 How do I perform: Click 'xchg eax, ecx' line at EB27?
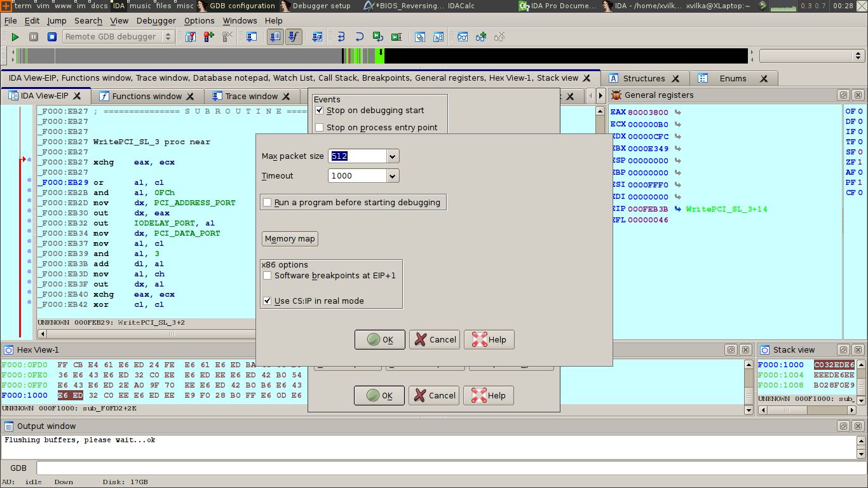[x=133, y=162]
